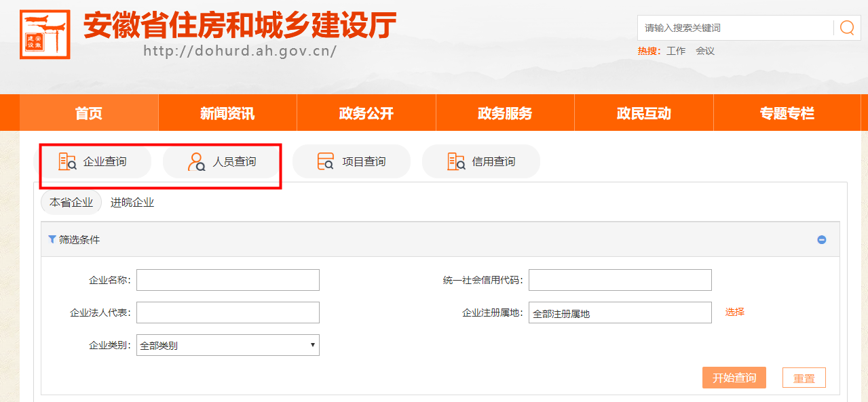The image size is (868, 402).
Task: Click the 选择 link for registration location
Action: (735, 312)
